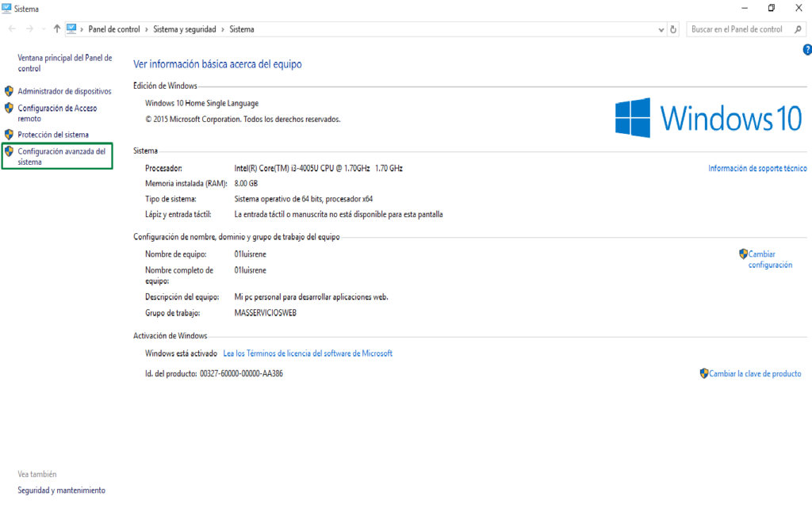Expand chevron before 'Panel de control' breadcrumb
This screenshot has width=812, height=508.
pos(82,29)
